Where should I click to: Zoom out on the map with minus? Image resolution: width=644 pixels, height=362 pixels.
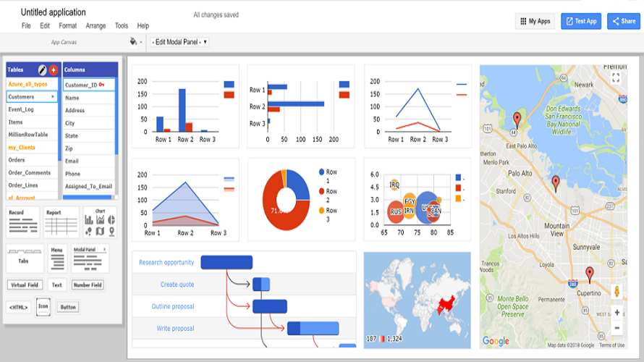coord(617,328)
